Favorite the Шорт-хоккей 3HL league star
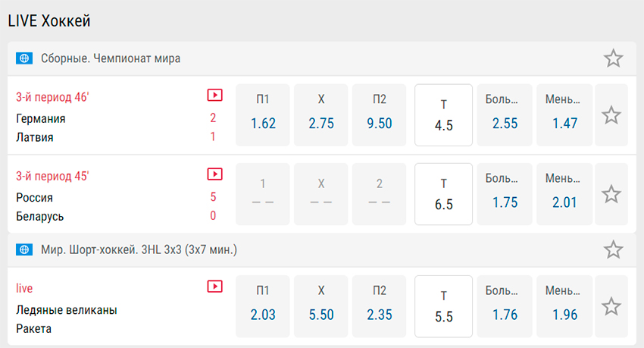 613,249
